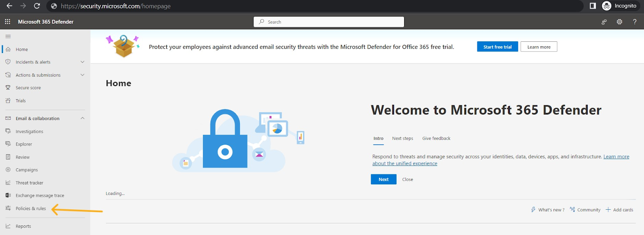Click the Search input field
This screenshot has height=235, width=644.
point(329,22)
